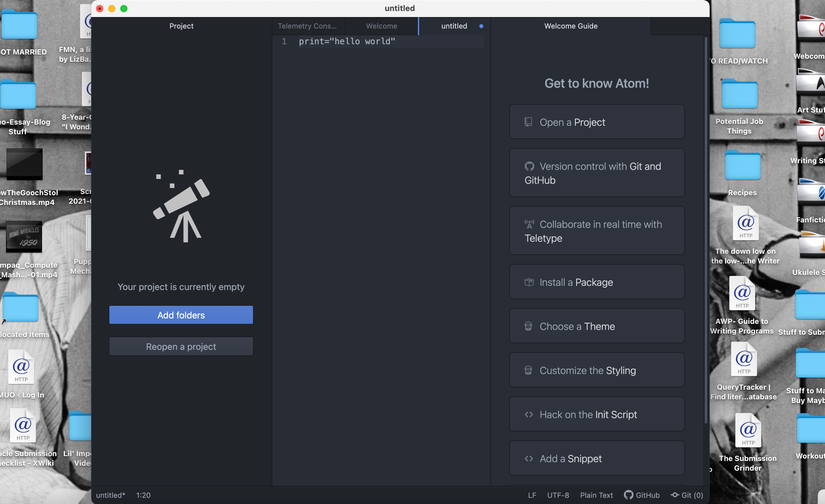825x504 pixels.
Task: Click the UTF-8 encoding selector
Action: coord(558,495)
